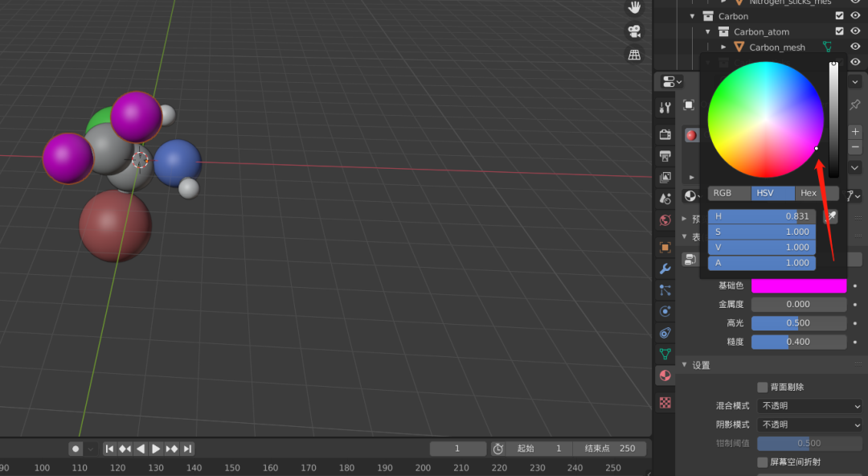The width and height of the screenshot is (868, 476).
Task: Hide Carbon_mesh via its eye icon
Action: click(x=855, y=47)
